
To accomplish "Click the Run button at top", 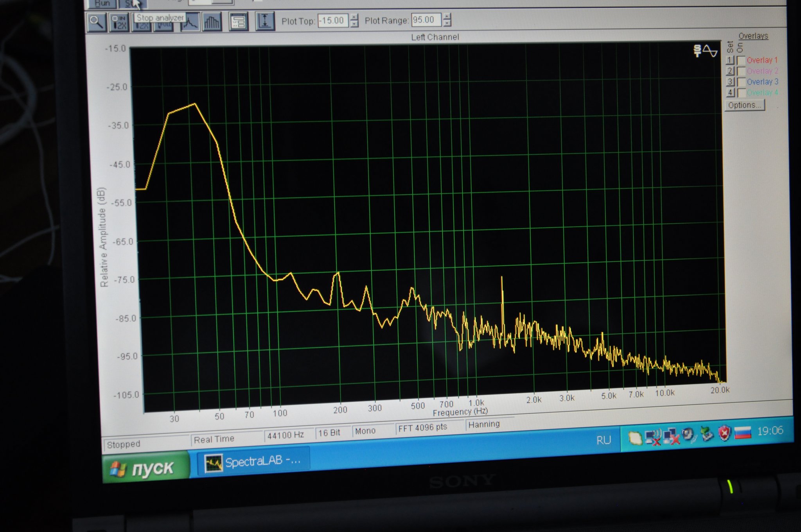I will pyautogui.click(x=102, y=4).
